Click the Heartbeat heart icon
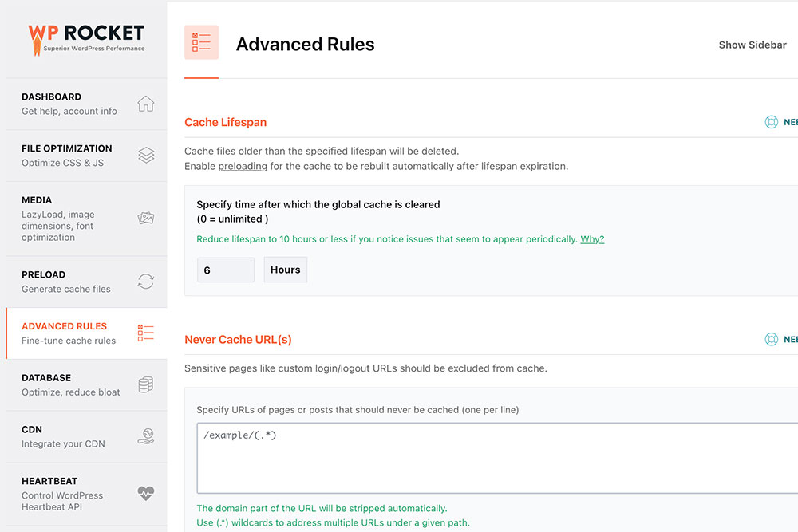The width and height of the screenshot is (798, 532). pos(146,493)
